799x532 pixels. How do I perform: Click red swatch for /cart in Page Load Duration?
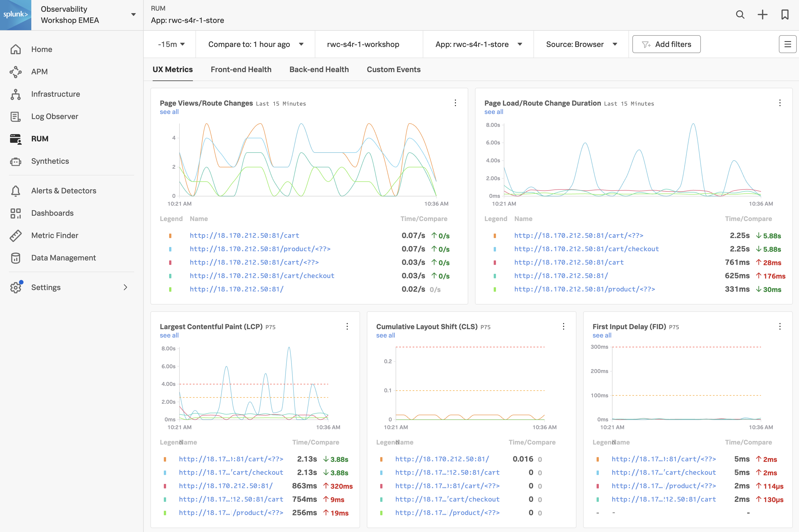[x=495, y=263]
